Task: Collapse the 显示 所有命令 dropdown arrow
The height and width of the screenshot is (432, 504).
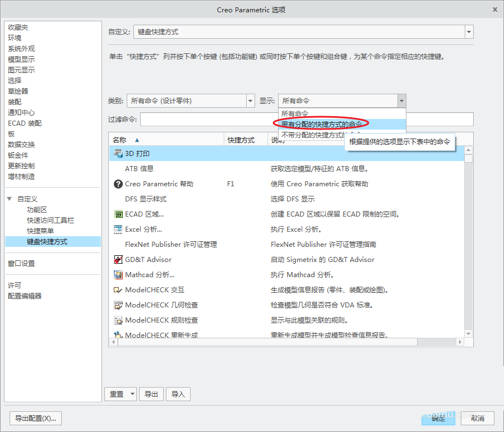Action: click(x=402, y=101)
